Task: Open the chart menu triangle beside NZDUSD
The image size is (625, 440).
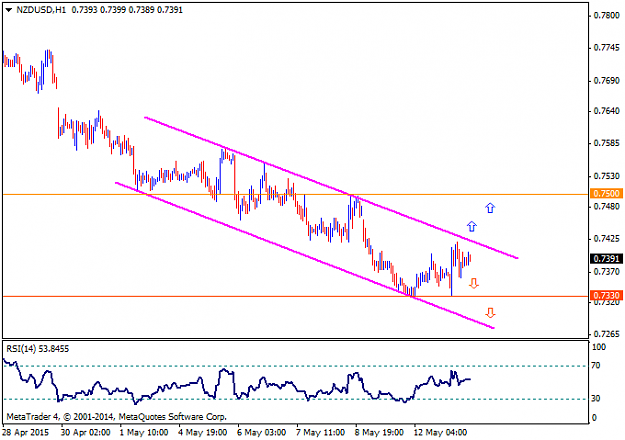Action: coord(9,10)
